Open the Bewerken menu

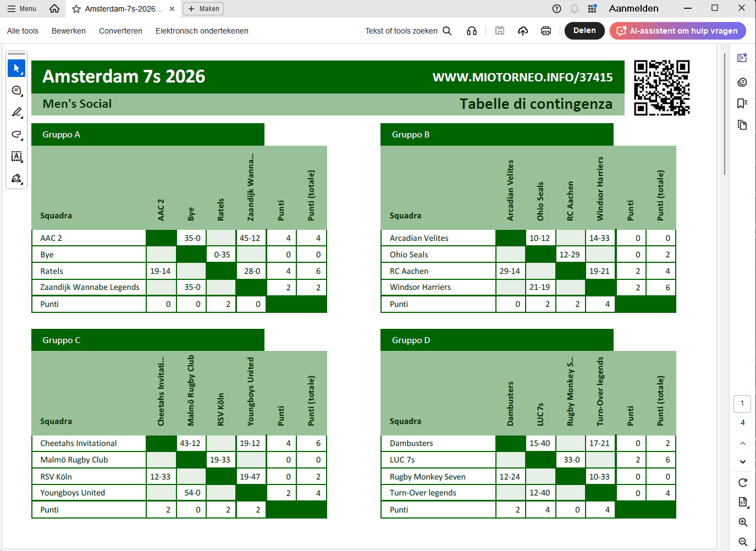click(69, 31)
